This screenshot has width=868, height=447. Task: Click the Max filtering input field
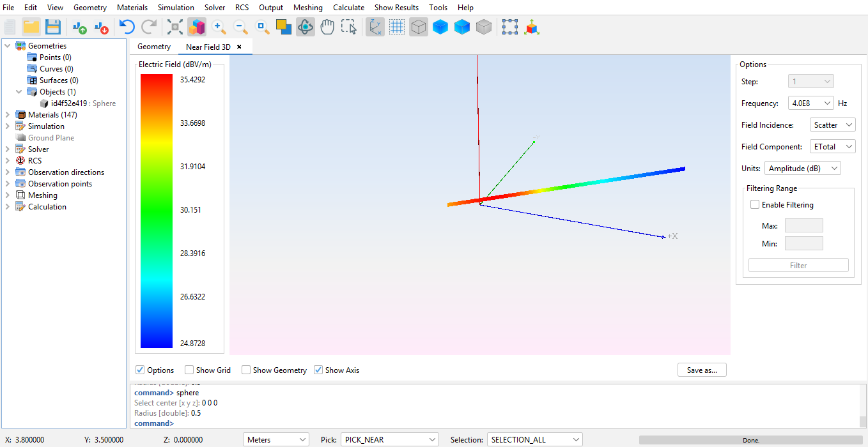[803, 225]
